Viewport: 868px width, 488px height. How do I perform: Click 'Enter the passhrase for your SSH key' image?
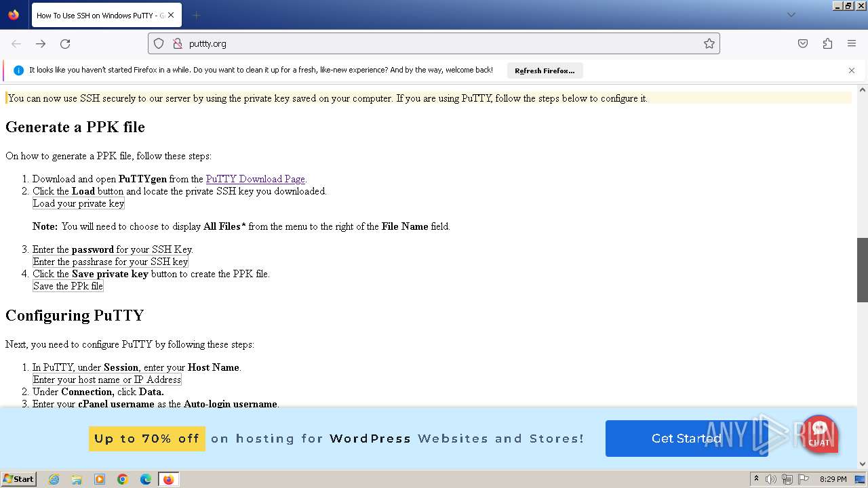pos(111,262)
